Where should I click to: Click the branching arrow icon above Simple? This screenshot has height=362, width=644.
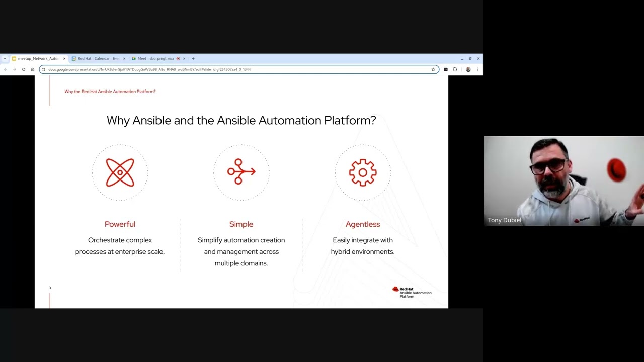click(x=242, y=171)
